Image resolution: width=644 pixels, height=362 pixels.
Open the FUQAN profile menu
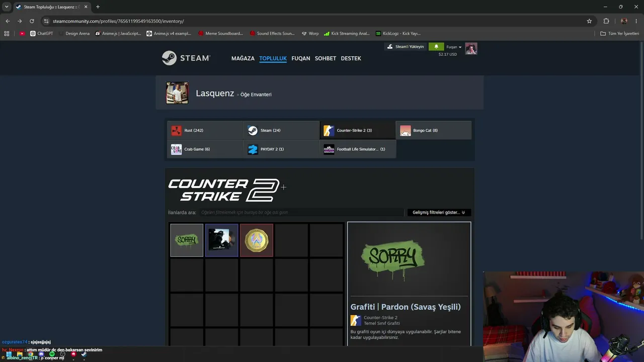click(301, 58)
